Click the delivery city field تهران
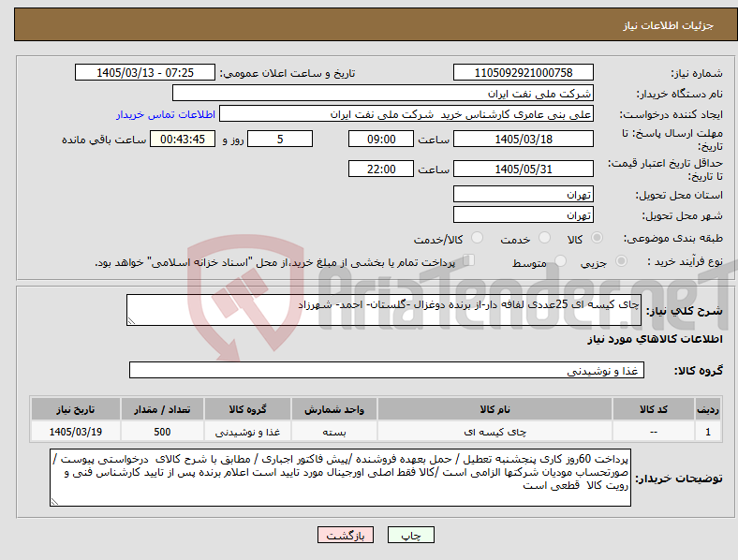This screenshot has width=738, height=560. pos(523,214)
